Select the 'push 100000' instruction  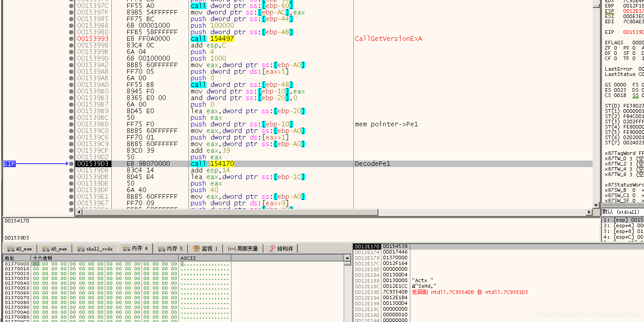[212, 25]
